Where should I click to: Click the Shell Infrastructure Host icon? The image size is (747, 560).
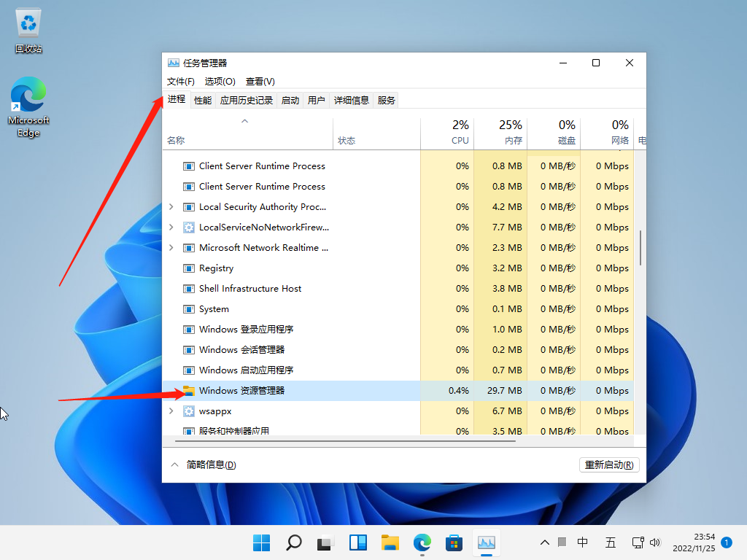pos(189,289)
